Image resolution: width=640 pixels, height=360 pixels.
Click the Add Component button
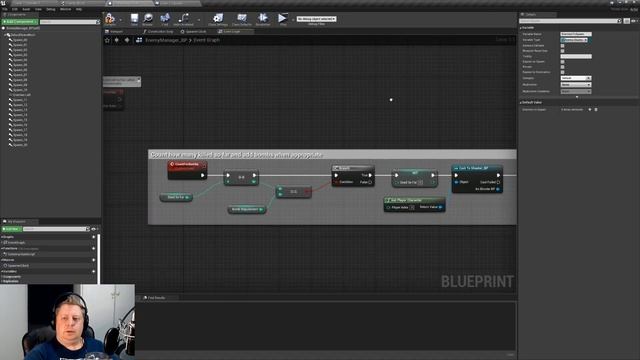20,22
